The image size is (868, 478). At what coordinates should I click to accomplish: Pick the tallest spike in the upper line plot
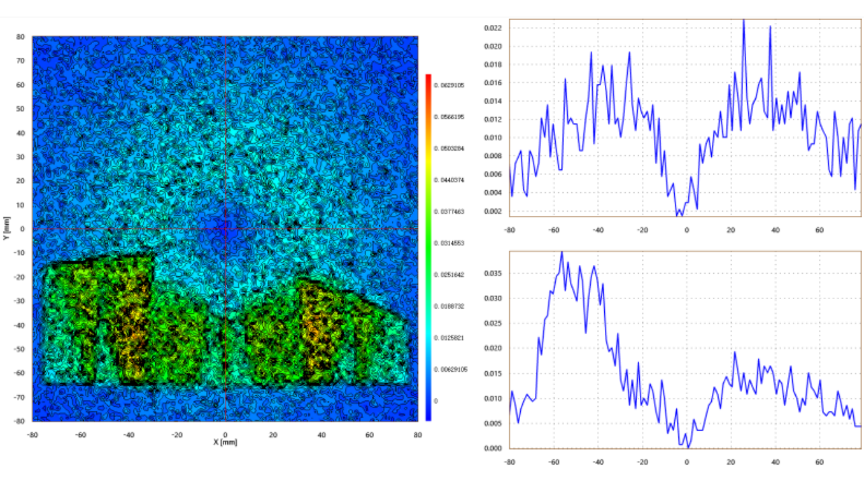coord(744,21)
